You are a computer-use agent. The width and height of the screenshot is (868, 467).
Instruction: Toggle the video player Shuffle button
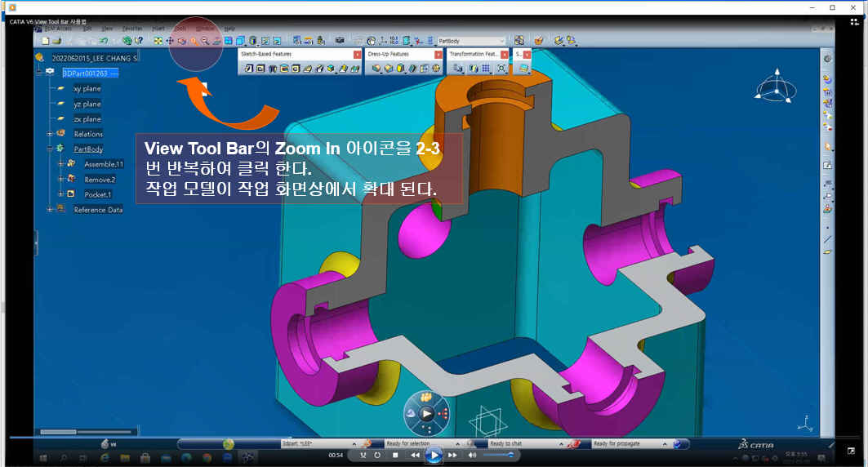pyautogui.click(x=363, y=455)
